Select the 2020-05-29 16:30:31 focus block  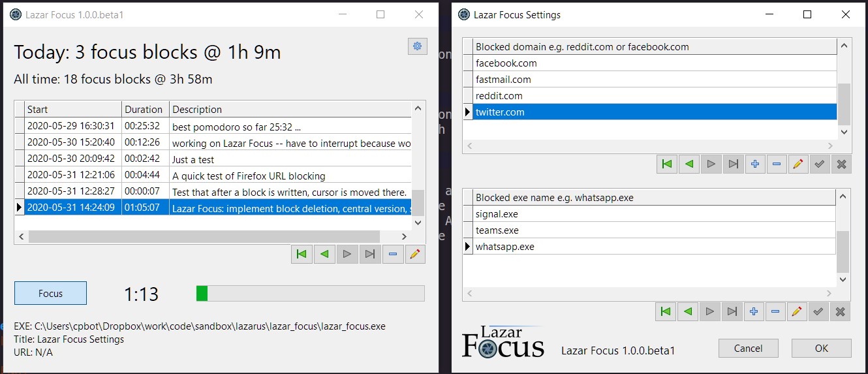click(219, 126)
